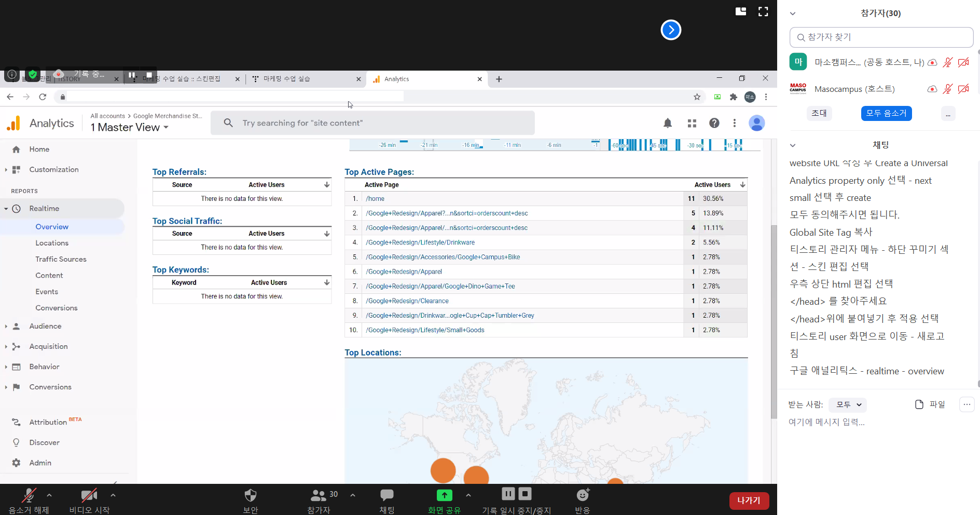980x515 pixels.
Task: Open the Zoom reactions smiley icon
Action: [x=583, y=495]
